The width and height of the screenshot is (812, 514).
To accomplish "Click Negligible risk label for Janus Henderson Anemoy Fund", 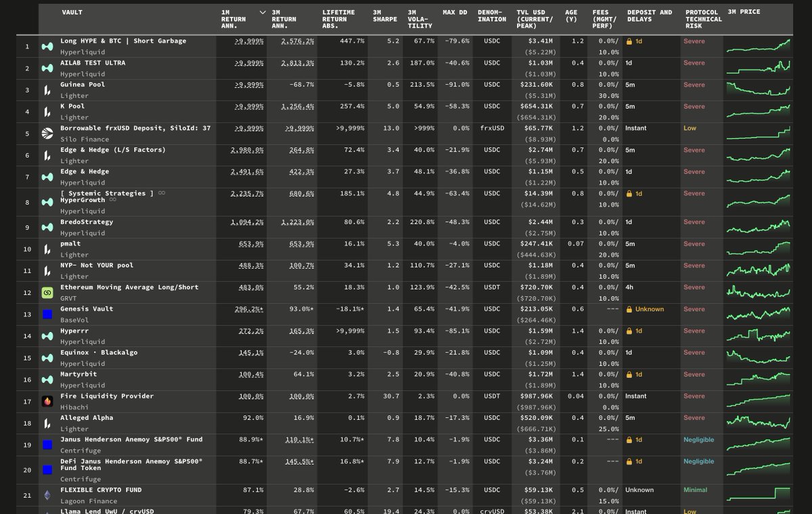I will tap(698, 440).
